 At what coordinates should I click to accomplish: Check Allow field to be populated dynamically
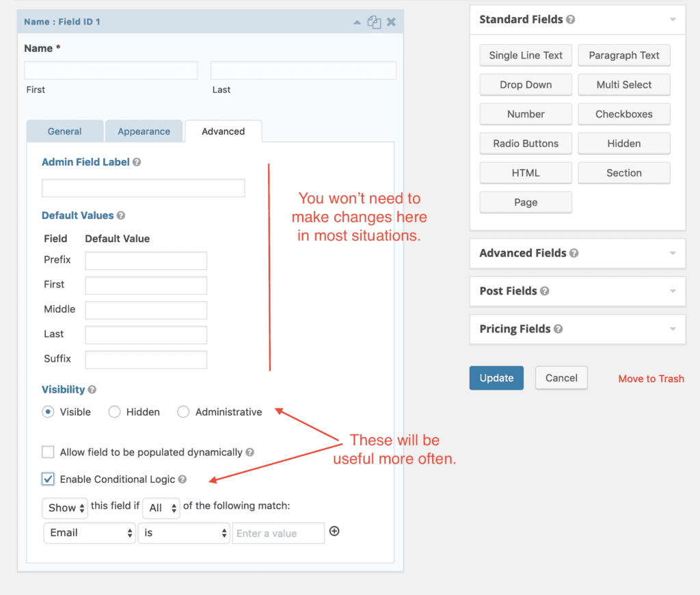coord(48,452)
